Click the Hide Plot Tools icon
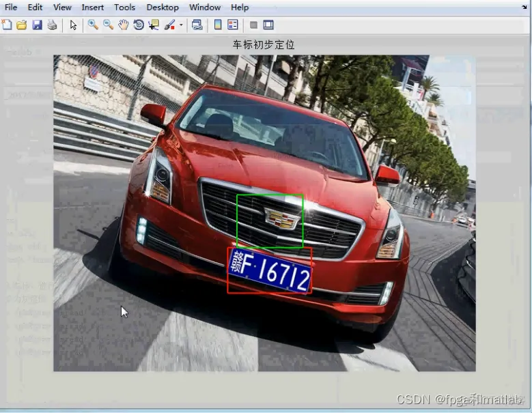Viewport: 532px width, 413px height. pyautogui.click(x=253, y=25)
